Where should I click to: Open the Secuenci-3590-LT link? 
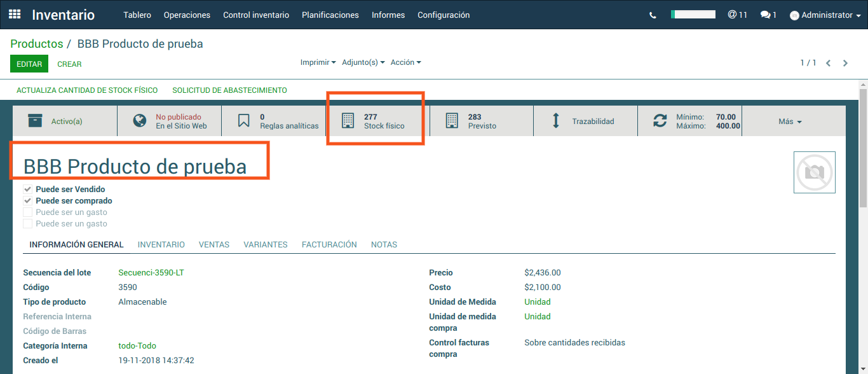pyautogui.click(x=151, y=273)
